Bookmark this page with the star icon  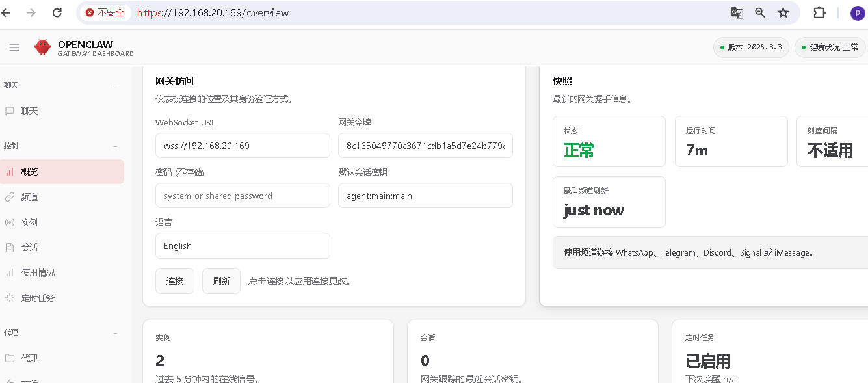[x=783, y=12]
